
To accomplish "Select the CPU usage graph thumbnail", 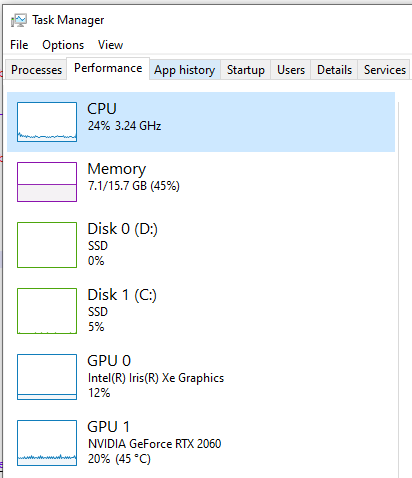I will pos(47,122).
